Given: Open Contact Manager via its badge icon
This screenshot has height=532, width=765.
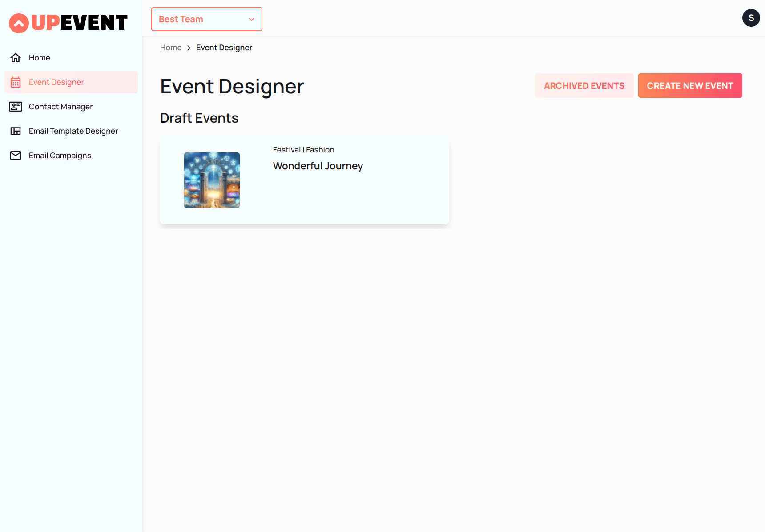Looking at the screenshot, I should [16, 106].
